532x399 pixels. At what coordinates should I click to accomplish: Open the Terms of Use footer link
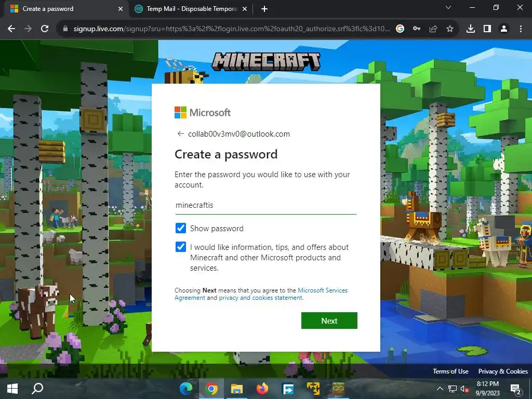450,371
